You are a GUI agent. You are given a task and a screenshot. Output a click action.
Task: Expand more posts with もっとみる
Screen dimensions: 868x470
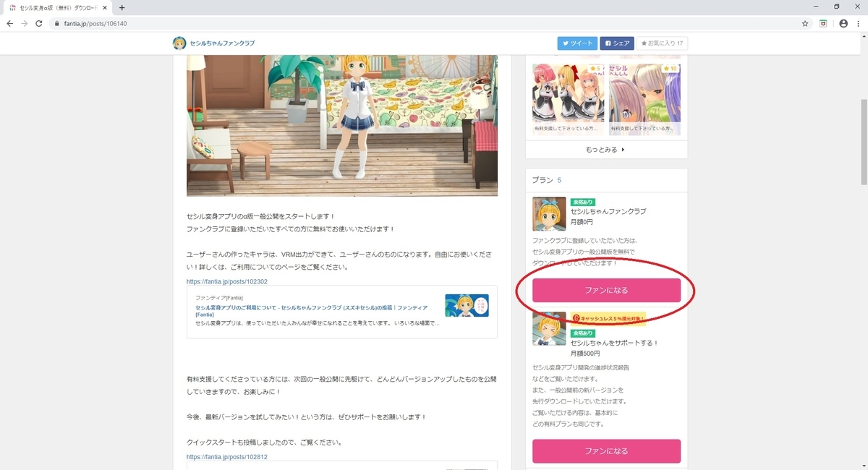pos(605,150)
